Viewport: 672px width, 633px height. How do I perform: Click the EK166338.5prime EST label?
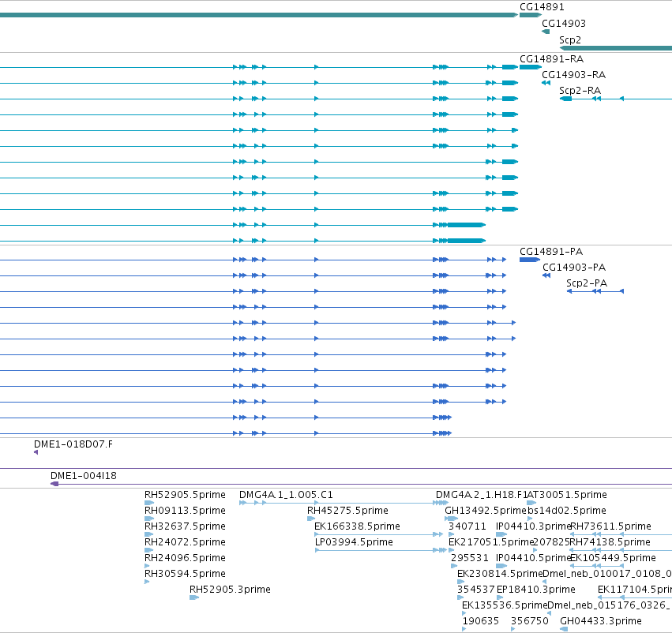pos(357,526)
